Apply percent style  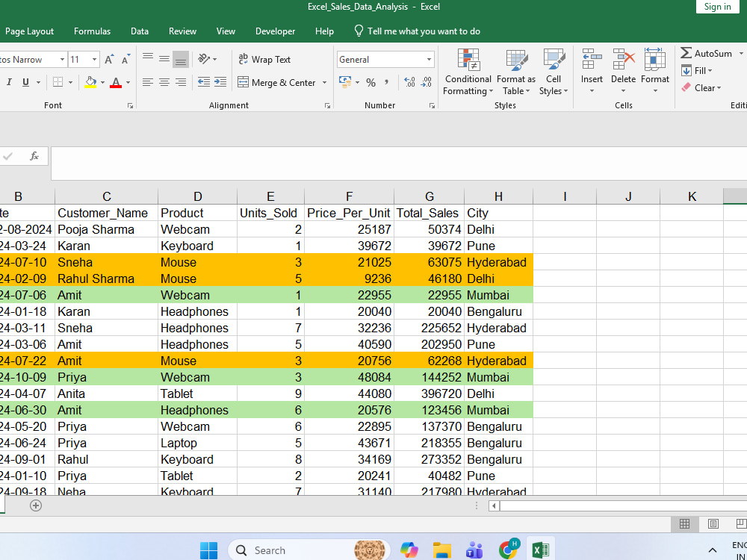pyautogui.click(x=371, y=83)
